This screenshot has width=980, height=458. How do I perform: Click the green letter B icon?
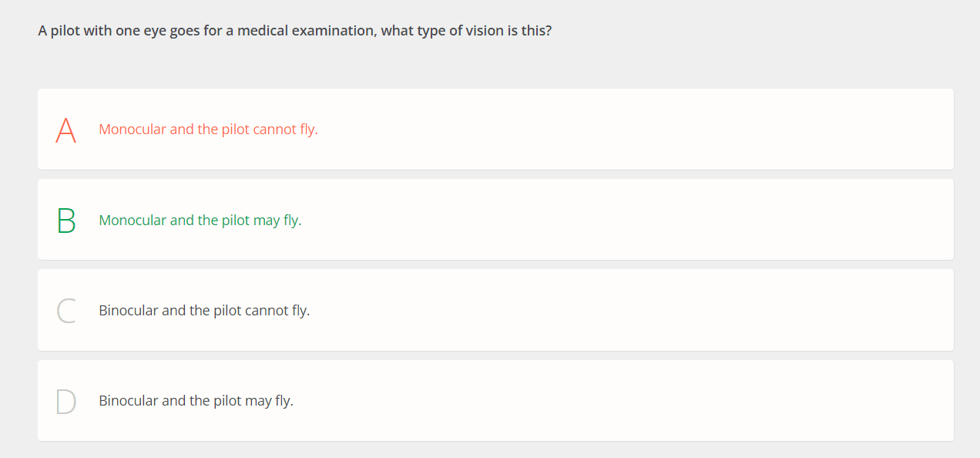coord(66,221)
